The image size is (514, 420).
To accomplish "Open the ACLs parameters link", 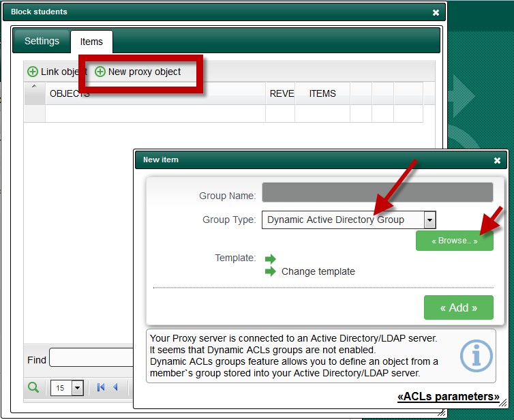I will click(x=448, y=396).
